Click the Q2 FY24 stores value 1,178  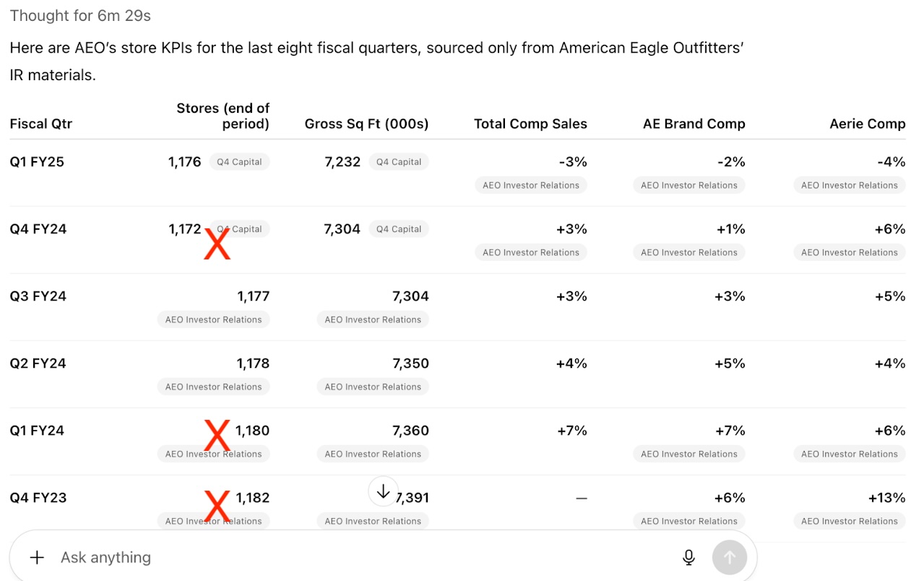point(253,363)
